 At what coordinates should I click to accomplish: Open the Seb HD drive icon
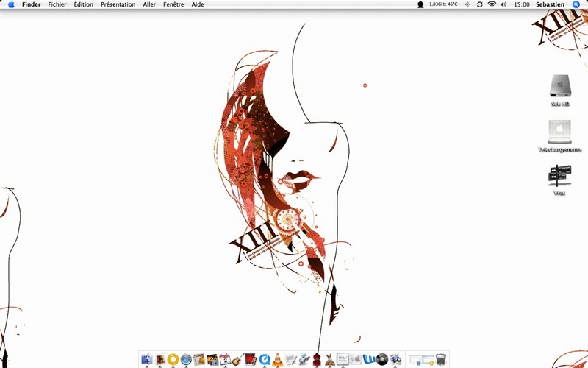560,87
